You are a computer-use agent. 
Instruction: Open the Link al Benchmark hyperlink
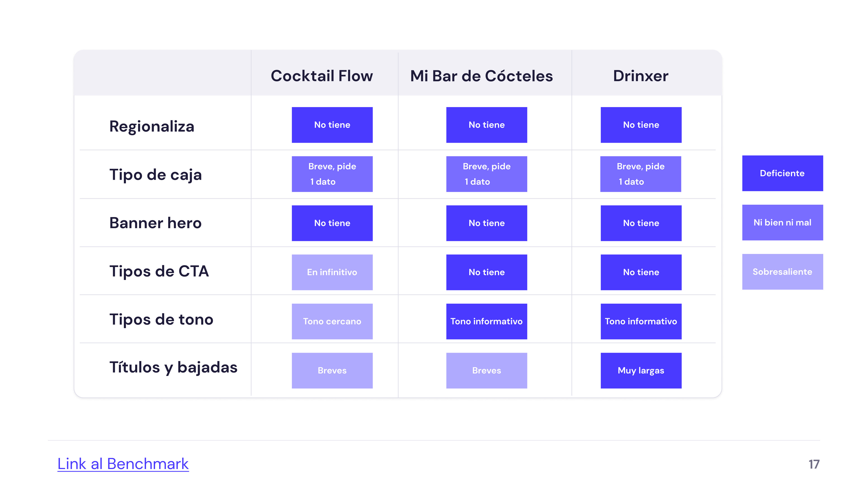123,464
